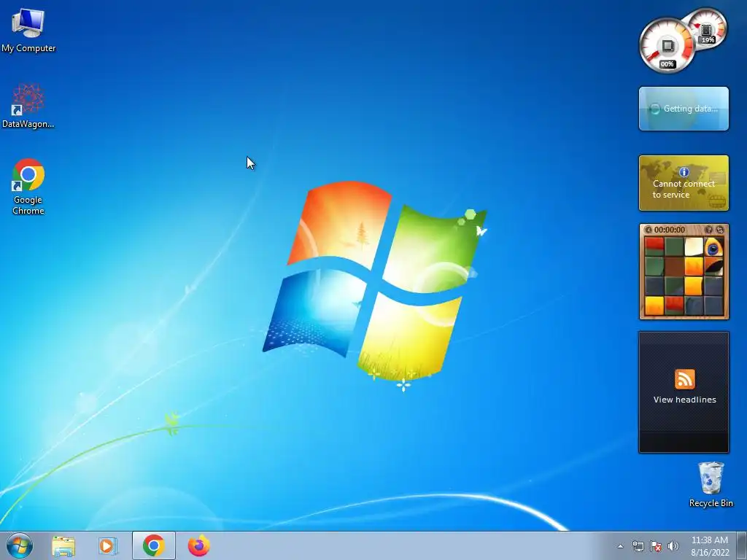
Task: Select the weather gadget showing Getting data
Action: (x=684, y=109)
